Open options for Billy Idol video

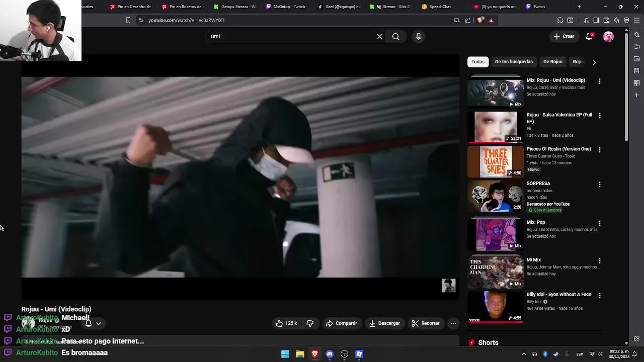click(x=599, y=295)
